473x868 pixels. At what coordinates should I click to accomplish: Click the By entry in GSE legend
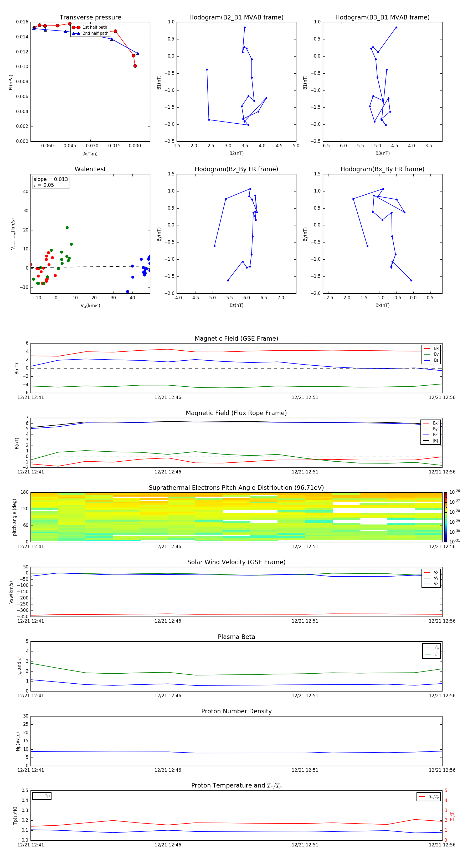431,354
